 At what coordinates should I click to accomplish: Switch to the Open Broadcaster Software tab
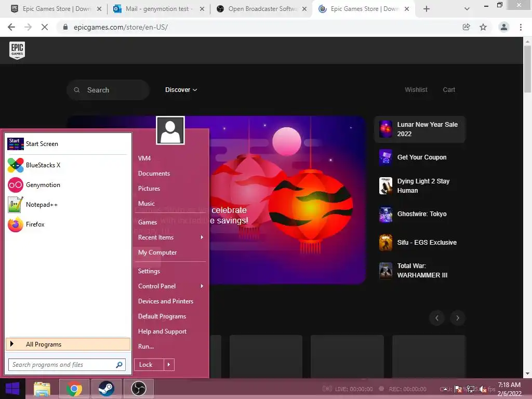[x=261, y=9]
